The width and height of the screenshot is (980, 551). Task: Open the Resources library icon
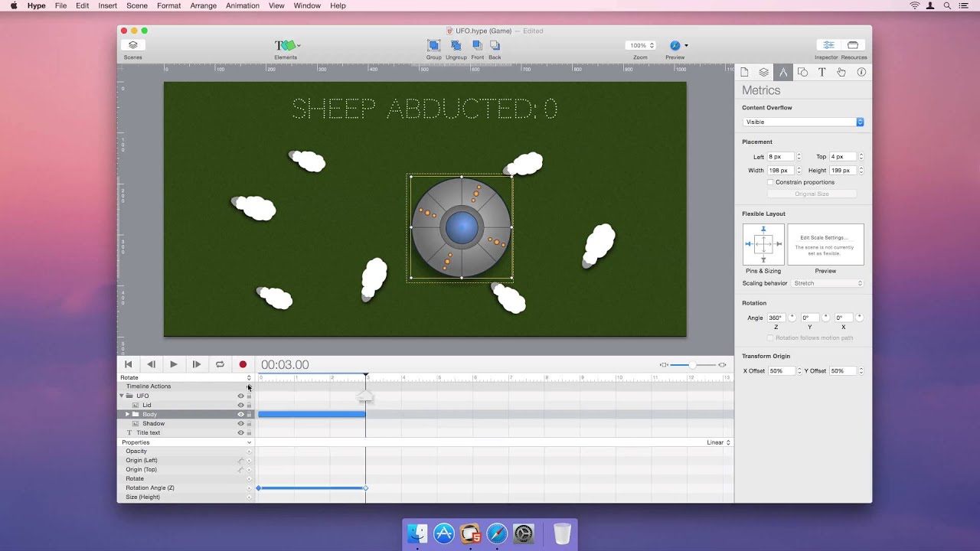coord(853,45)
